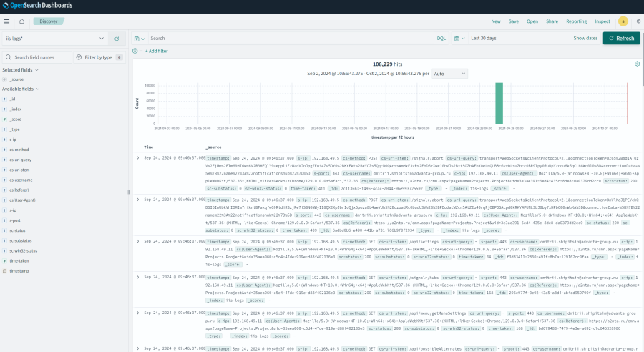Open the saved query menu icon
Image resolution: width=644 pixels, height=352 pixels.
coord(140,39)
